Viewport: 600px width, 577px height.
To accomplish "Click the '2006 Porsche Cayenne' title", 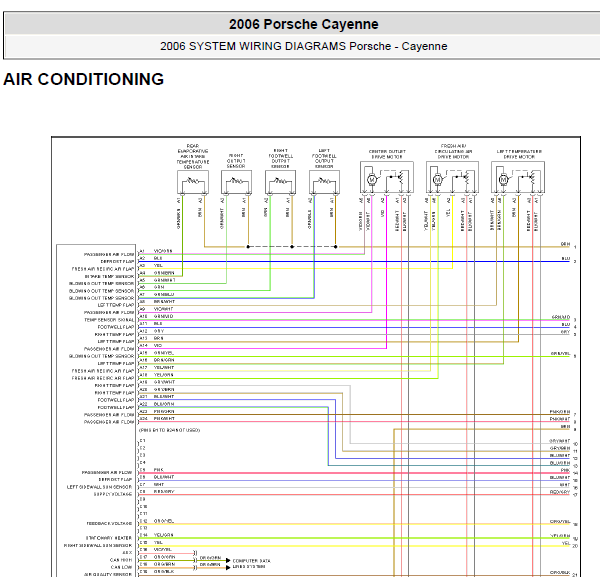I will (303, 24).
